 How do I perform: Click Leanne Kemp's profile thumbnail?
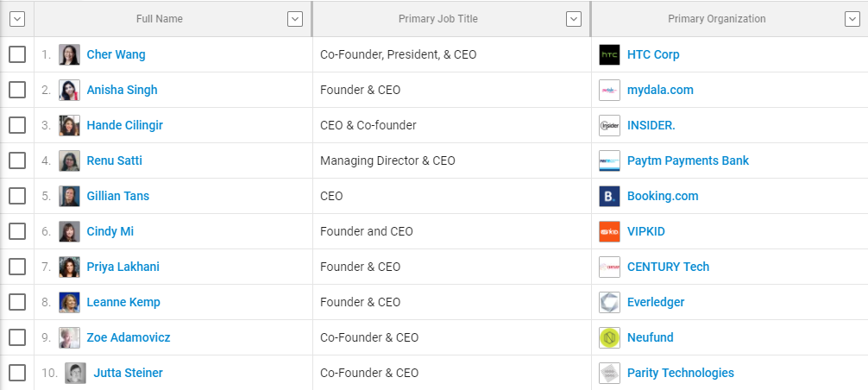[69, 303]
